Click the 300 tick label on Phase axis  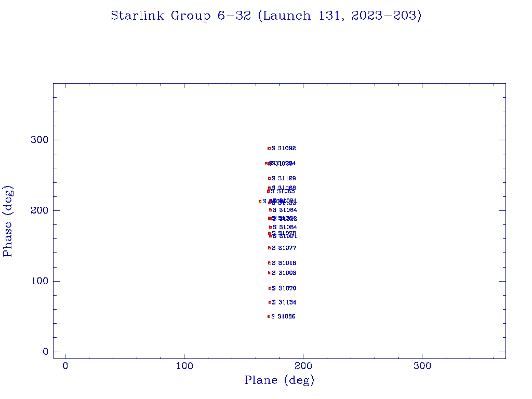coord(39,140)
